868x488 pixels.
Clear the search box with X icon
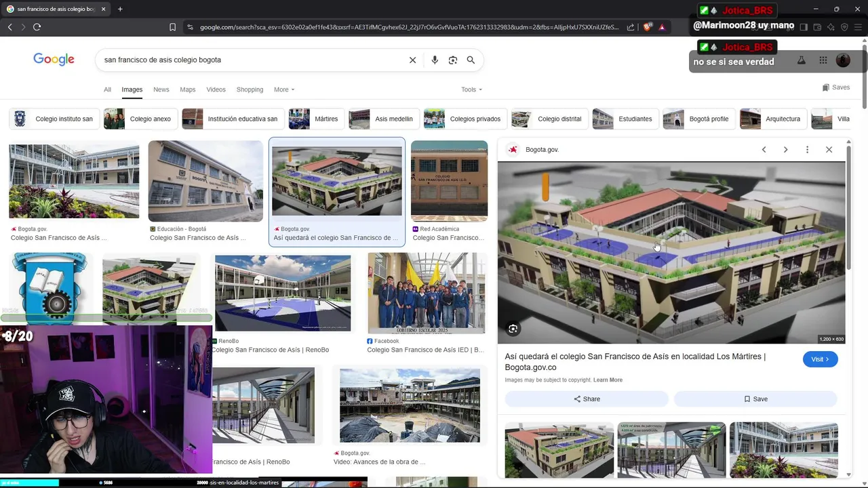(412, 60)
